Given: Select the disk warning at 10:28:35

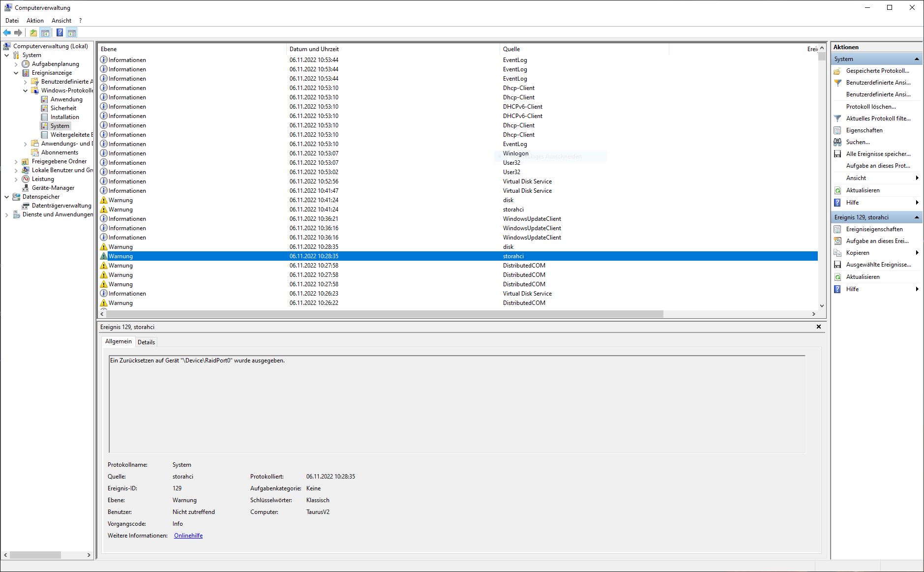Looking at the screenshot, I should pyautogui.click(x=458, y=247).
